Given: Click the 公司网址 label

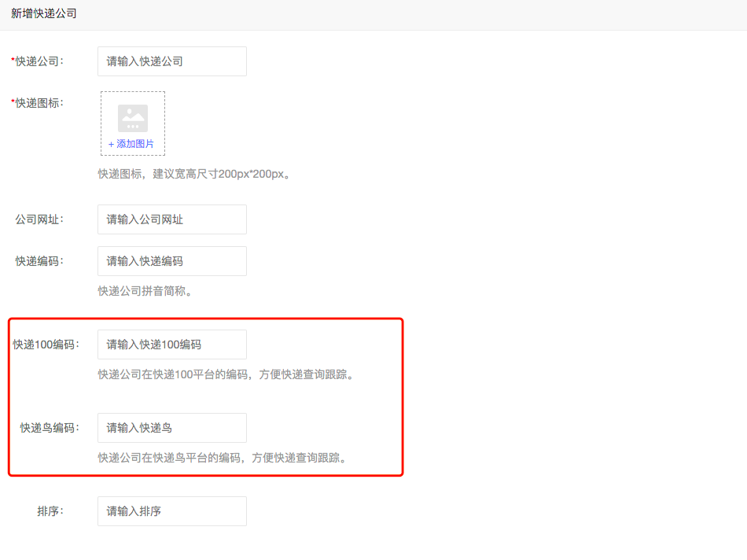Looking at the screenshot, I should tap(39, 219).
